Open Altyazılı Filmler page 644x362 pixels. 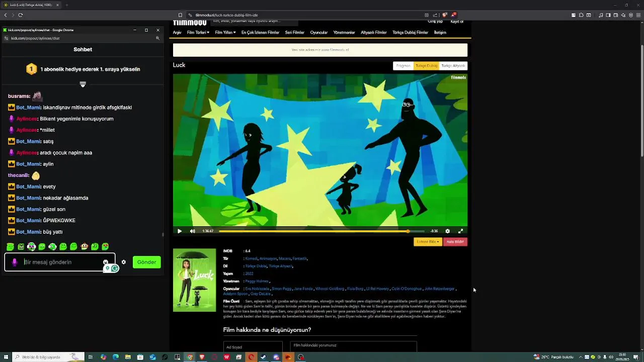[374, 33]
